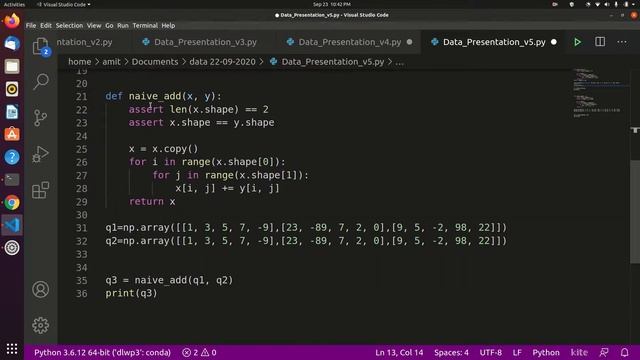Launch Google Chrome from the dock
Viewport: 640px width, 360px height.
(x=12, y=202)
